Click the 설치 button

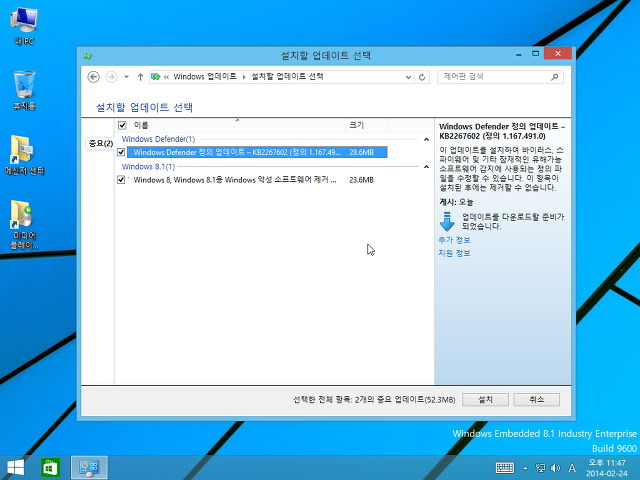pyautogui.click(x=485, y=400)
